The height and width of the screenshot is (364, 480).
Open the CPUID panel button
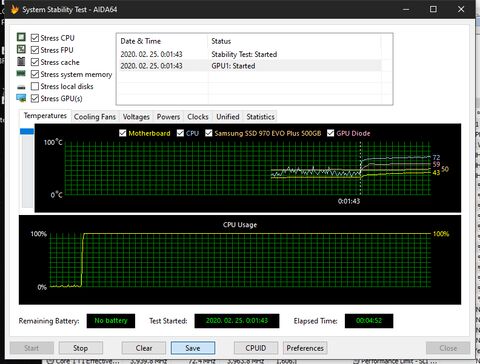pyautogui.click(x=256, y=348)
